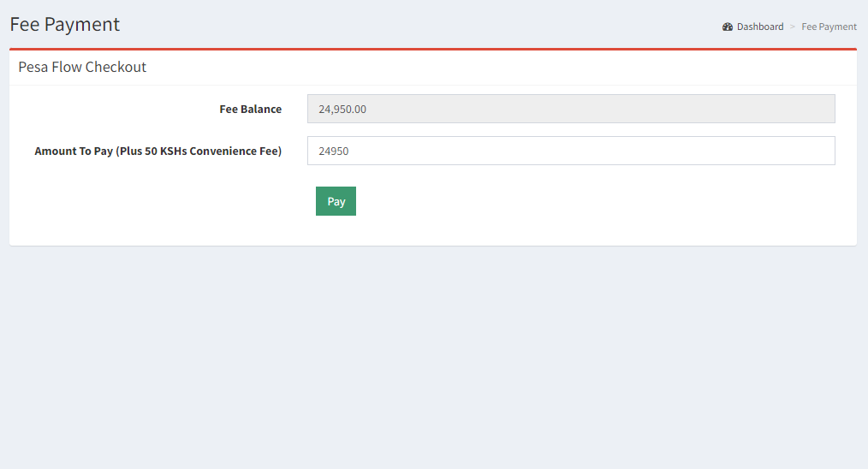Click the Fee Payment breadcrumb text
868x469 pixels.
(x=829, y=27)
